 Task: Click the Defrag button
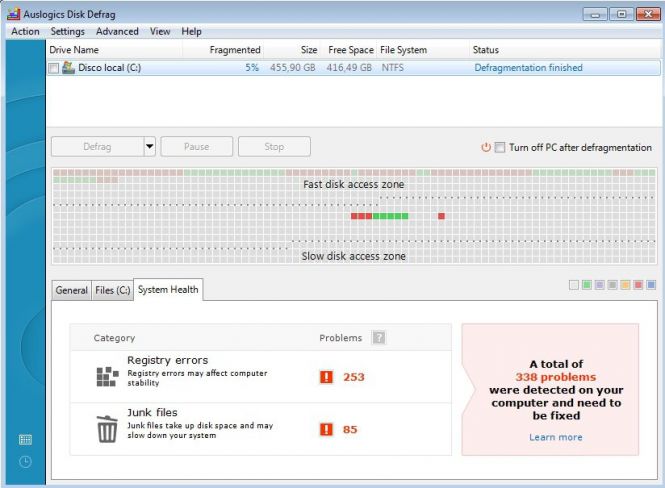click(97, 147)
